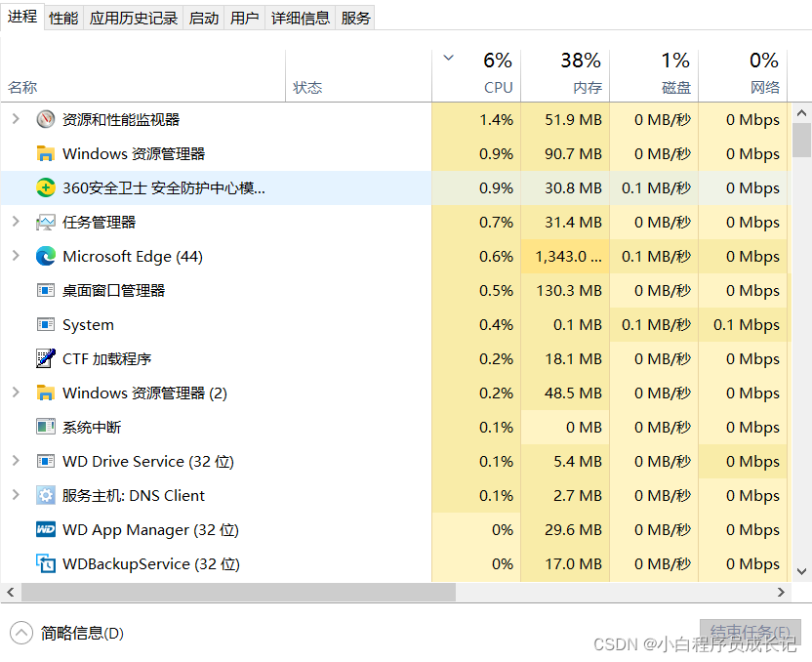Click the WDBackupService icon
The image size is (812, 662).
46,563
